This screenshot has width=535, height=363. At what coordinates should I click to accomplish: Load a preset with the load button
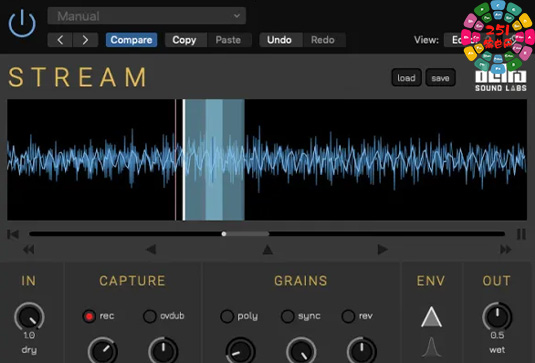tap(406, 78)
